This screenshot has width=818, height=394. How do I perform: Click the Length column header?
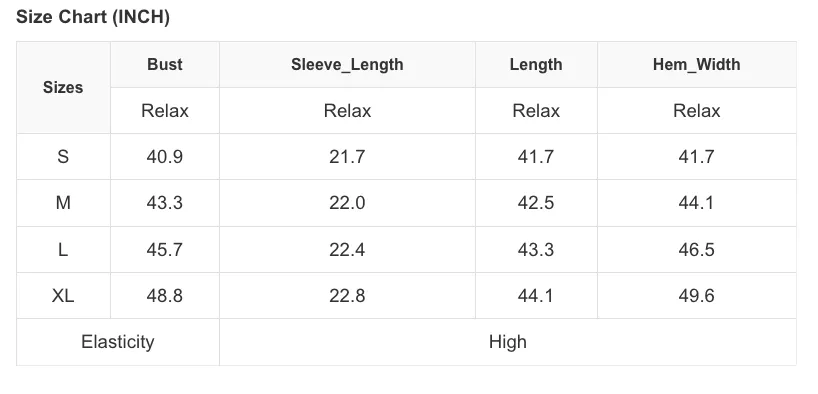click(536, 65)
